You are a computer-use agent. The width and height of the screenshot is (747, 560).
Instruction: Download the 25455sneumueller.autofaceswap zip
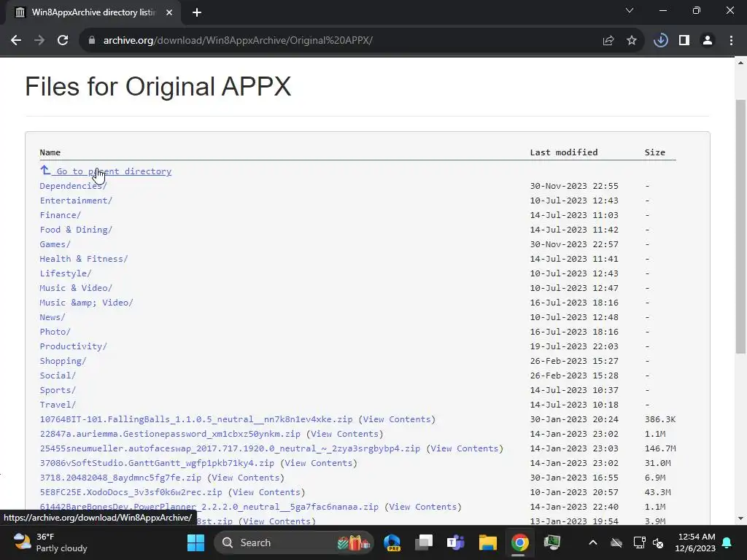tap(230, 448)
